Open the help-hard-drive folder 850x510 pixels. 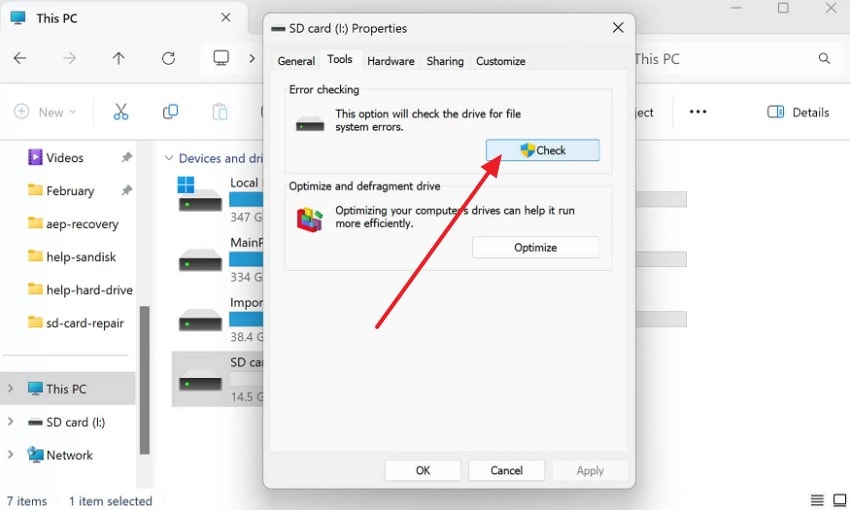[80, 290]
